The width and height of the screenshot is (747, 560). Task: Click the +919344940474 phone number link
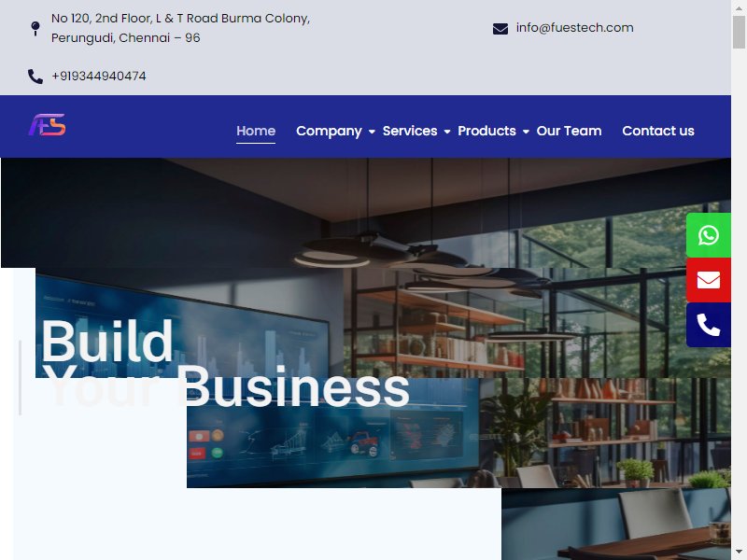[99, 77]
